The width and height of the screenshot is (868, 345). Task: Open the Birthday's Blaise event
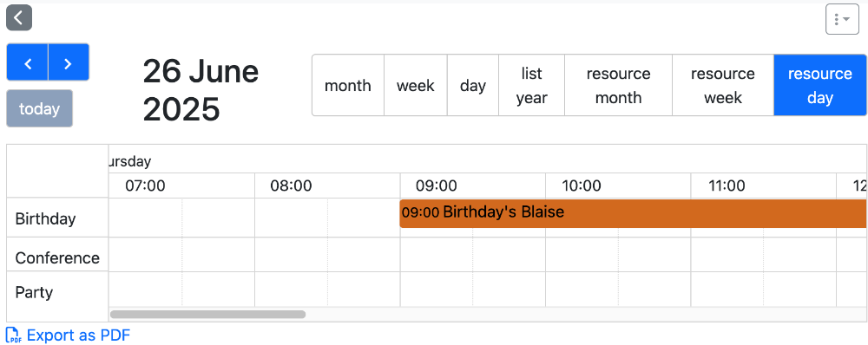(633, 213)
